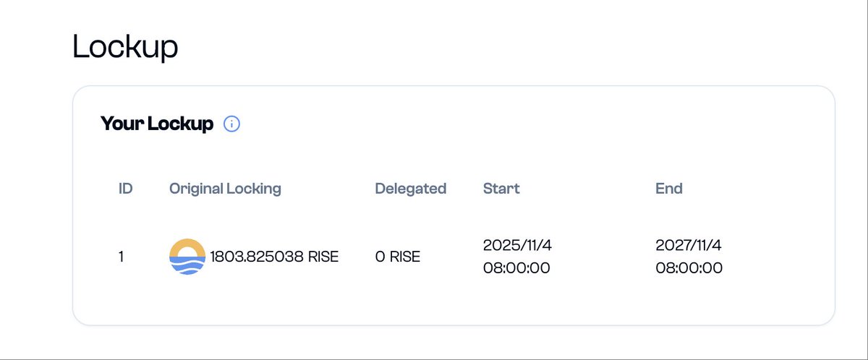Click the Original Locking column header
This screenshot has width=868, height=360.
point(225,189)
